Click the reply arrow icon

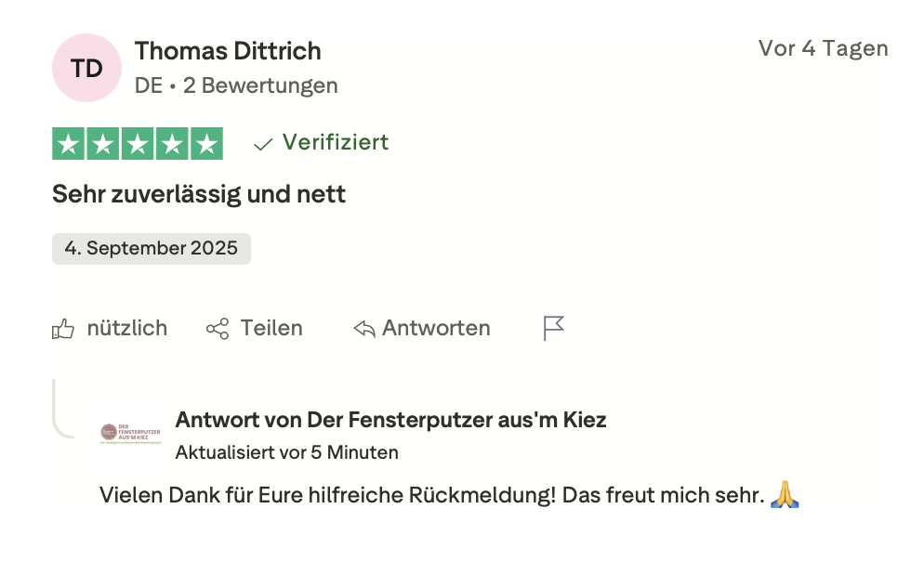pos(364,329)
